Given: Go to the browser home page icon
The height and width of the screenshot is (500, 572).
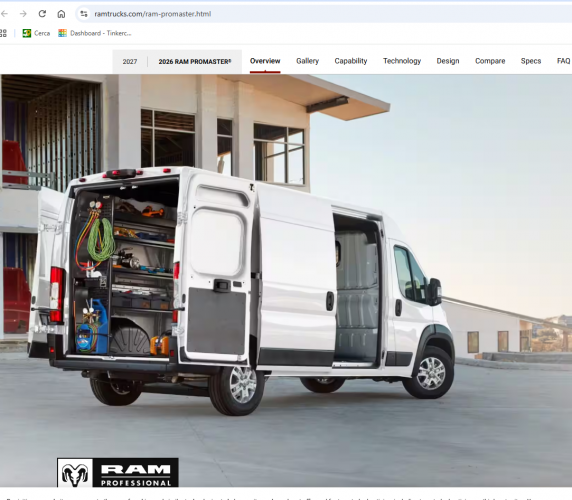Looking at the screenshot, I should pos(61,14).
